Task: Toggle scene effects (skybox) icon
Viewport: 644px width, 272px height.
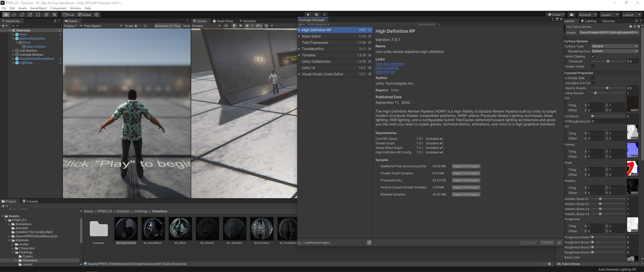Action: click(x=247, y=26)
